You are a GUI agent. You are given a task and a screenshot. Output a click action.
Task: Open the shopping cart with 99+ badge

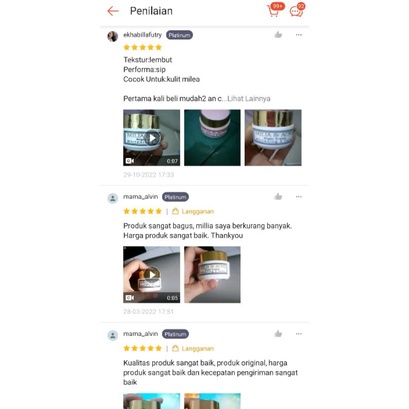pos(274,10)
